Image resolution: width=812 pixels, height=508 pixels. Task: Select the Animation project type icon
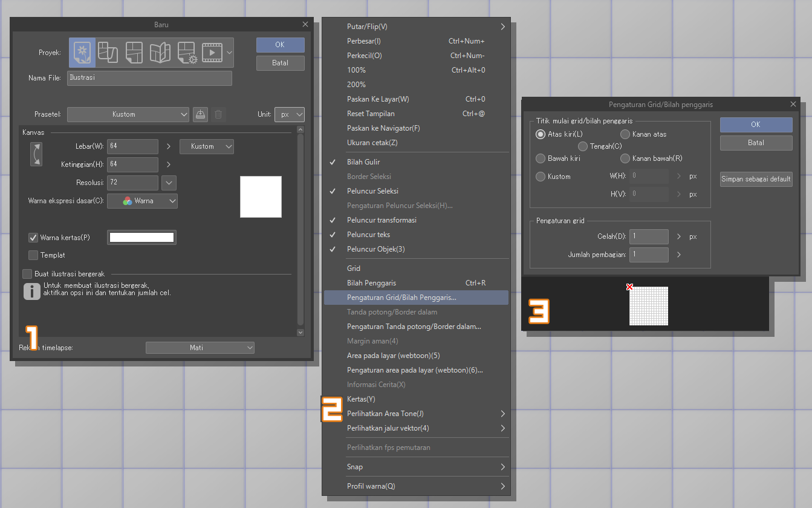[x=212, y=53]
